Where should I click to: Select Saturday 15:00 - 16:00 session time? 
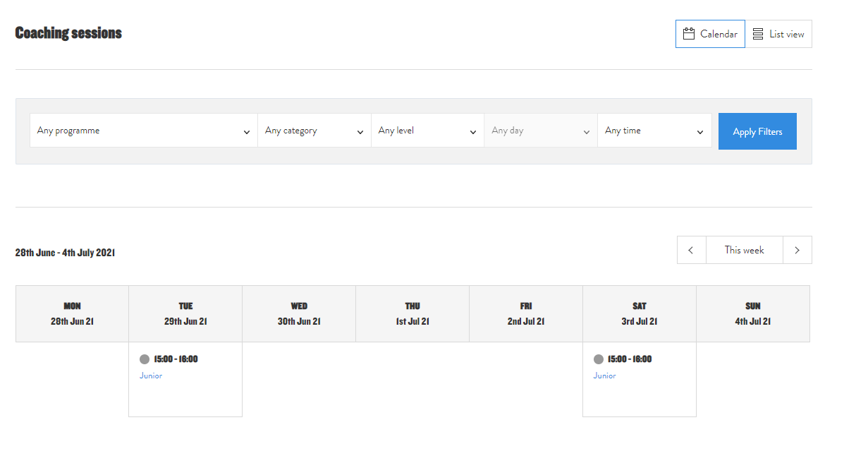point(630,359)
